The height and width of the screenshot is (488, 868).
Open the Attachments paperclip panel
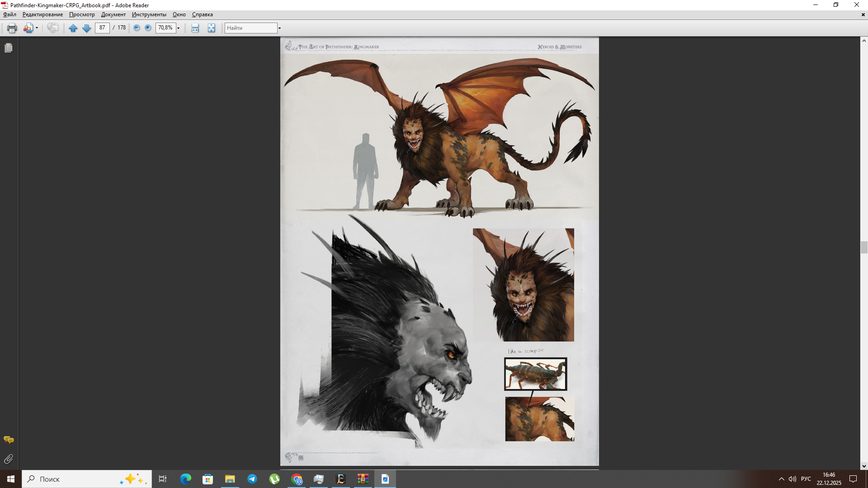coord(9,459)
